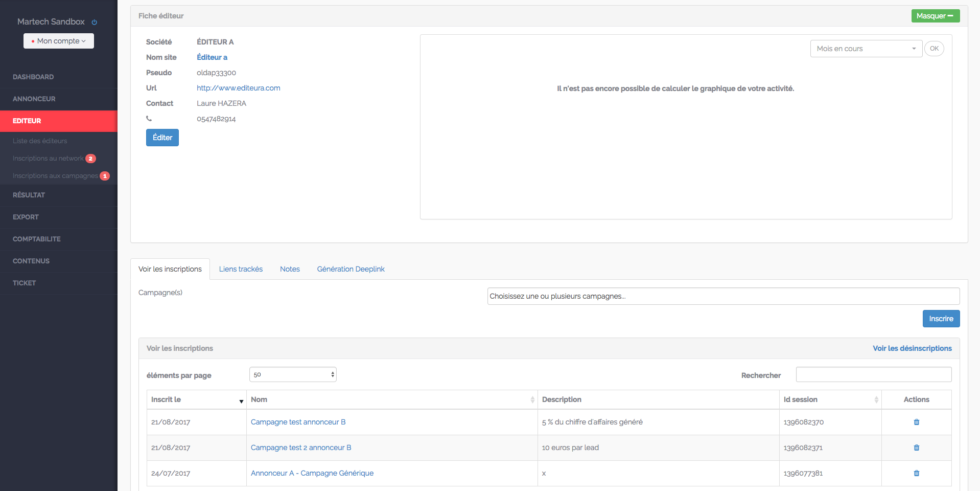Sort table by Nom column arrows
The height and width of the screenshot is (491, 980).
click(x=532, y=400)
